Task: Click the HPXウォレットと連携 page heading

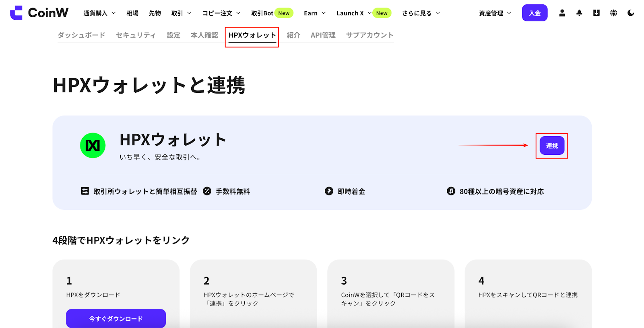Action: [x=149, y=85]
